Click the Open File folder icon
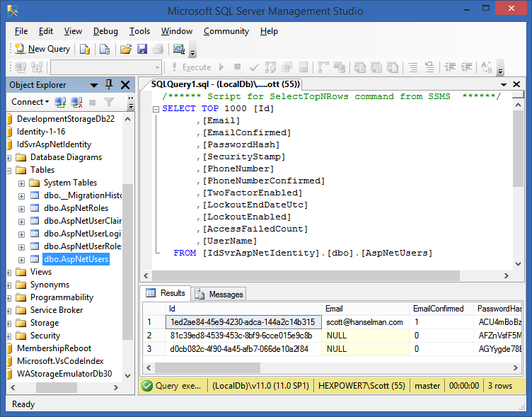Screen dimensions: 532x417 point(126,50)
